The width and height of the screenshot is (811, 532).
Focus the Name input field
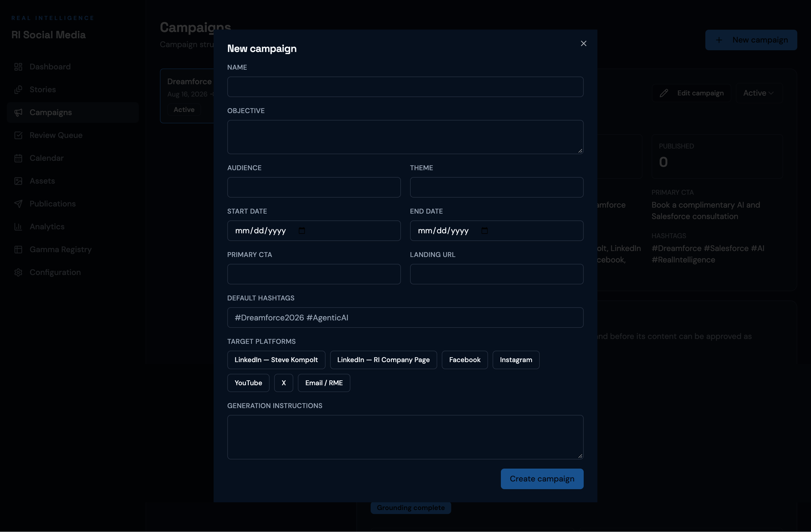click(405, 87)
